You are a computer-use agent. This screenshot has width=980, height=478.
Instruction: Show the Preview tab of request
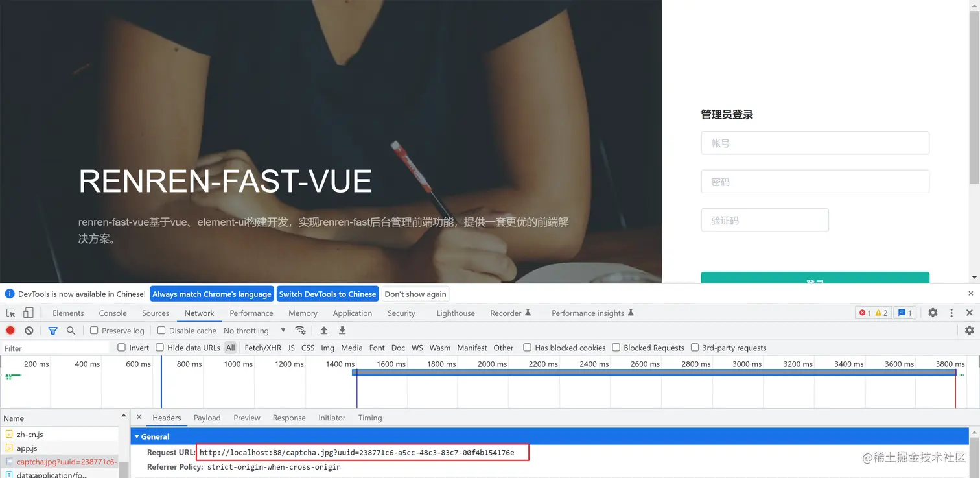(x=247, y=418)
